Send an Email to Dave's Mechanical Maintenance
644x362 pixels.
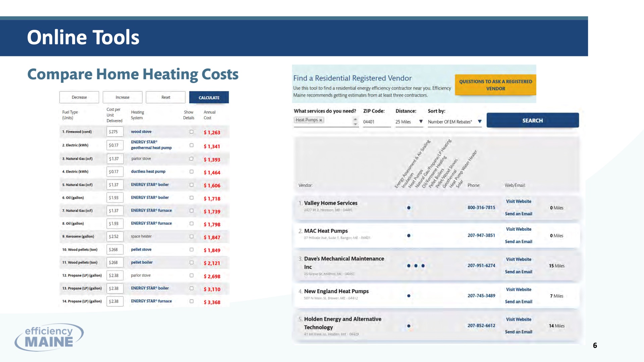pos(519,272)
